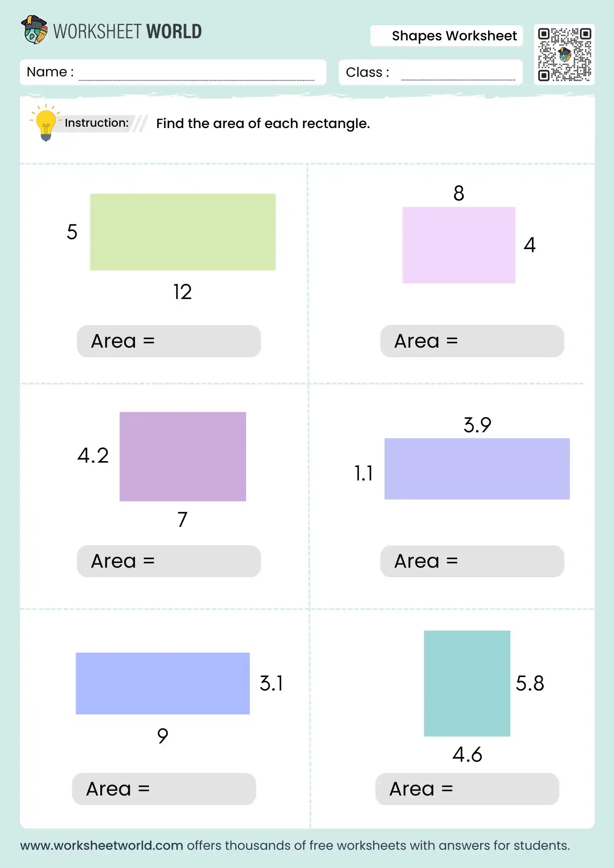Select the blue 9 by 3.1 rectangle
Screen dimensions: 614x868
[163, 684]
